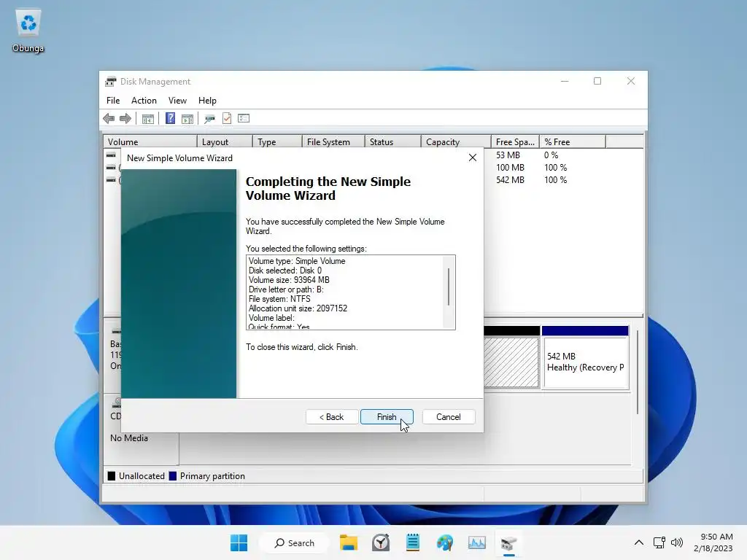Open the Paint icon on the taskbar
This screenshot has height=560, width=747.
pyautogui.click(x=444, y=542)
